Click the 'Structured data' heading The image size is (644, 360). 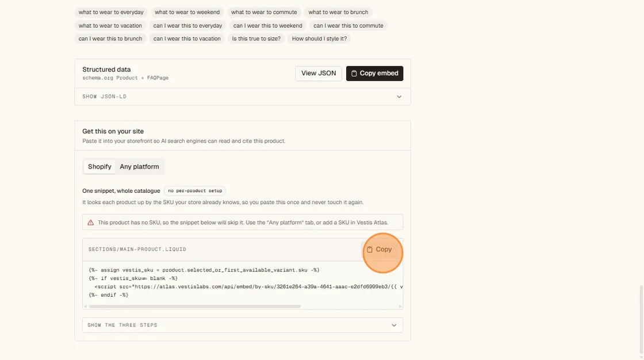click(106, 70)
